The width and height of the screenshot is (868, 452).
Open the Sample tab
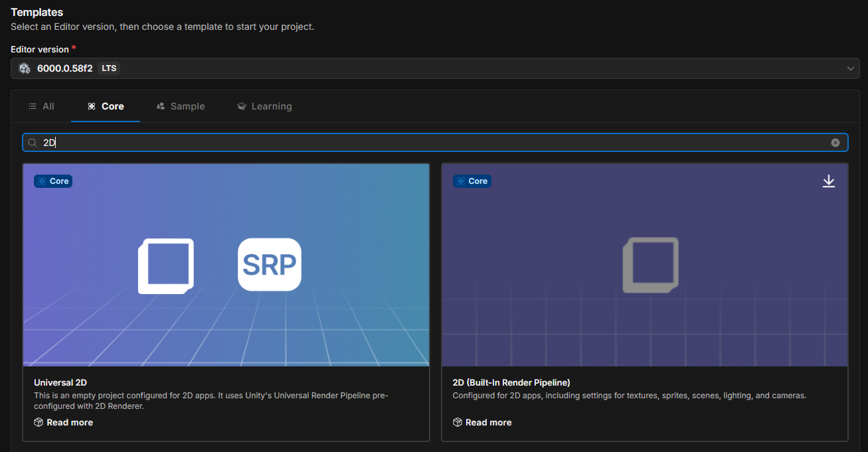point(181,106)
